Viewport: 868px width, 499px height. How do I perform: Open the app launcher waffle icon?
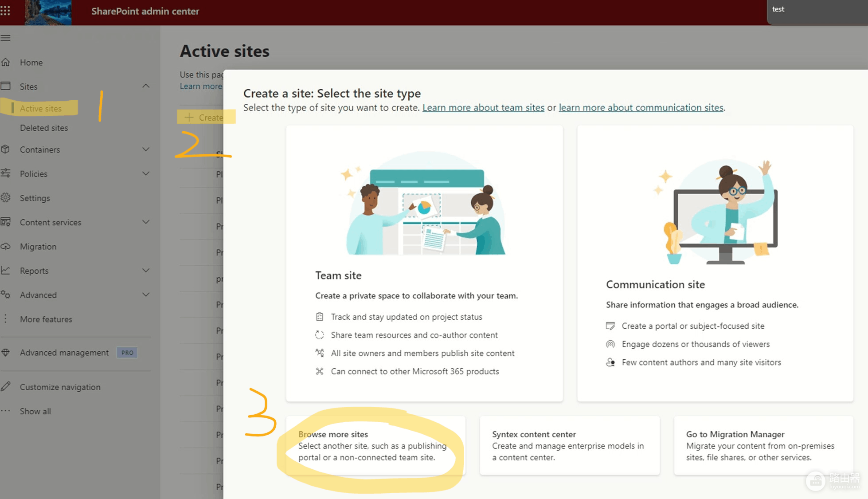pos(5,11)
